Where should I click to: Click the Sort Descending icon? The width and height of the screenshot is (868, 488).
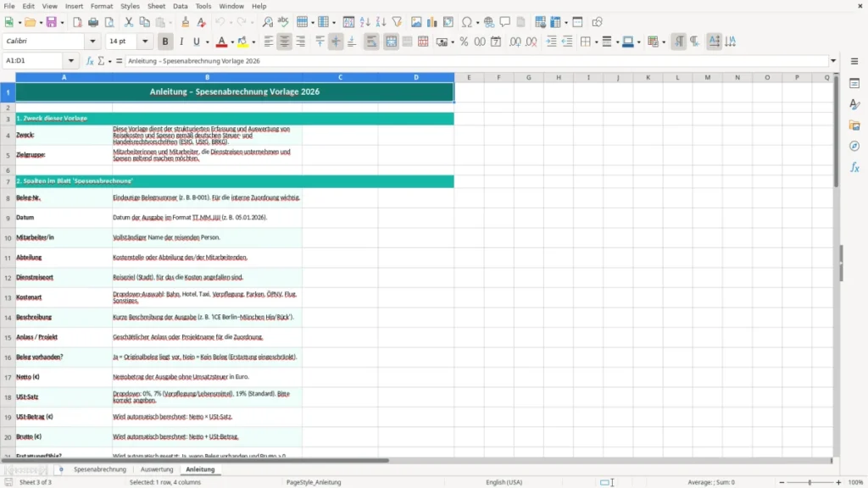click(381, 22)
